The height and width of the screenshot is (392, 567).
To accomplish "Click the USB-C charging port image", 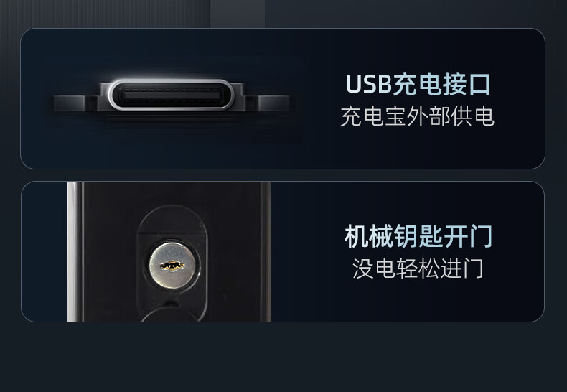I will click(x=172, y=95).
